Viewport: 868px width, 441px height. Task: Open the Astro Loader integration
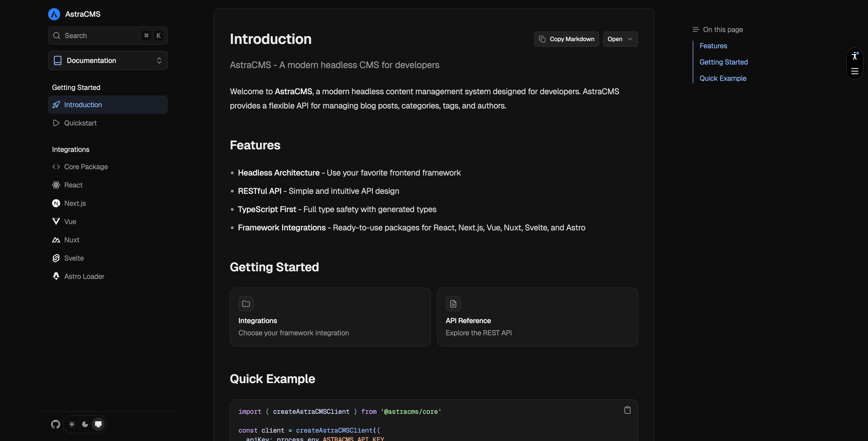click(84, 276)
